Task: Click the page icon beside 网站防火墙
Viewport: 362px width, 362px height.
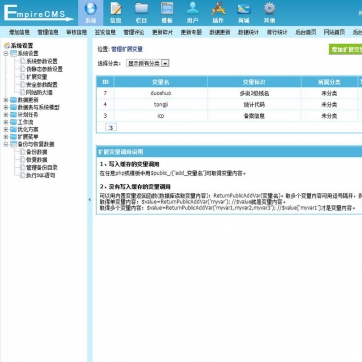Action: 22,92
